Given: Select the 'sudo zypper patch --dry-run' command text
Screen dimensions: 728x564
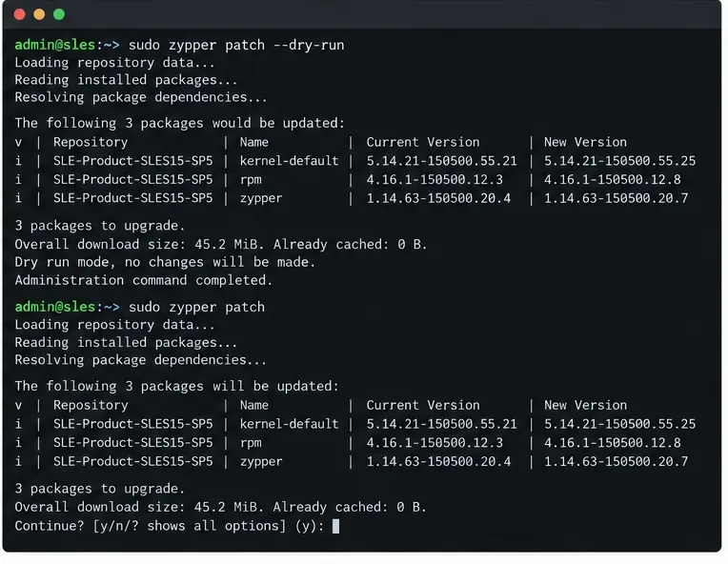Looking at the screenshot, I should pyautogui.click(x=236, y=45).
